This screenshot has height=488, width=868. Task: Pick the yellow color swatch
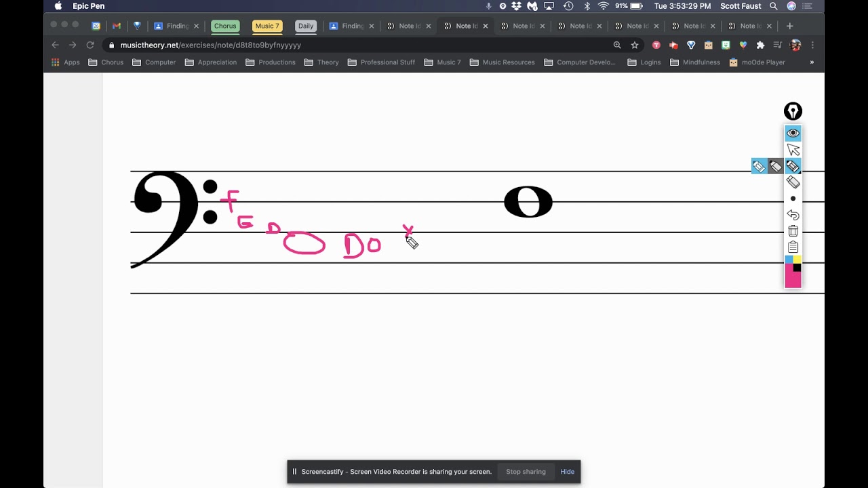click(x=797, y=260)
